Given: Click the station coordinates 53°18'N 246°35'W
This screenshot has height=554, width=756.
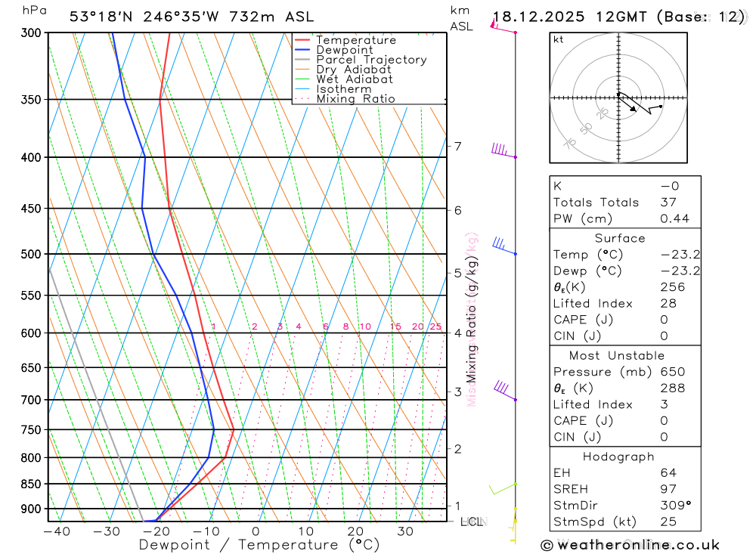Looking at the screenshot, I should click(x=144, y=17).
